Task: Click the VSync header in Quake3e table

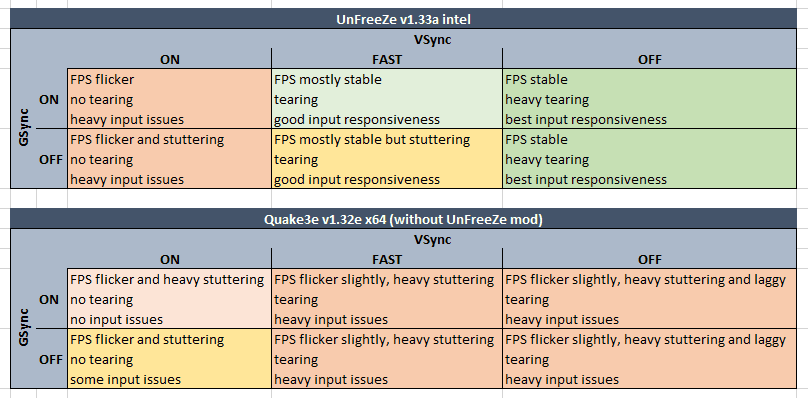Action: click(x=432, y=239)
